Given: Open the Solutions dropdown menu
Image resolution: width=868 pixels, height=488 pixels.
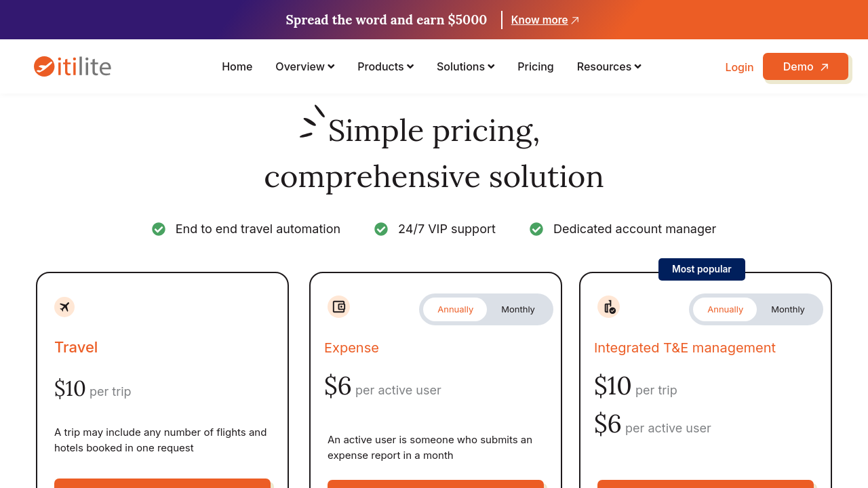Looking at the screenshot, I should click(x=466, y=66).
